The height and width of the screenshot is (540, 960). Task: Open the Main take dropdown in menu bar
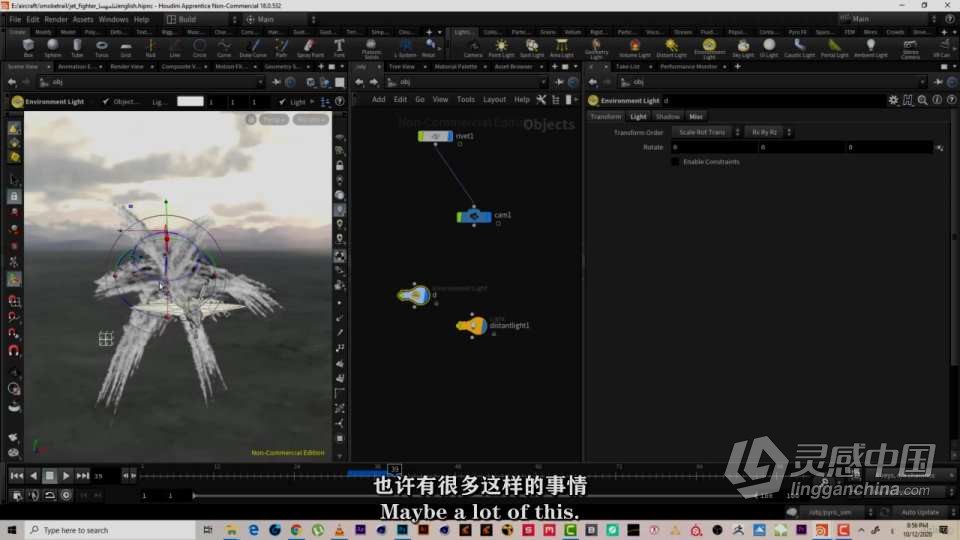coord(282,20)
